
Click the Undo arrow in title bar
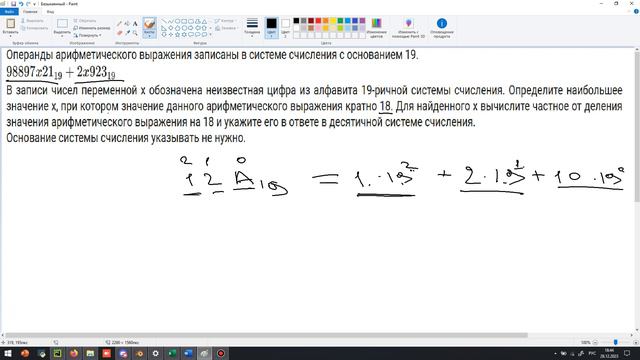[21, 4]
